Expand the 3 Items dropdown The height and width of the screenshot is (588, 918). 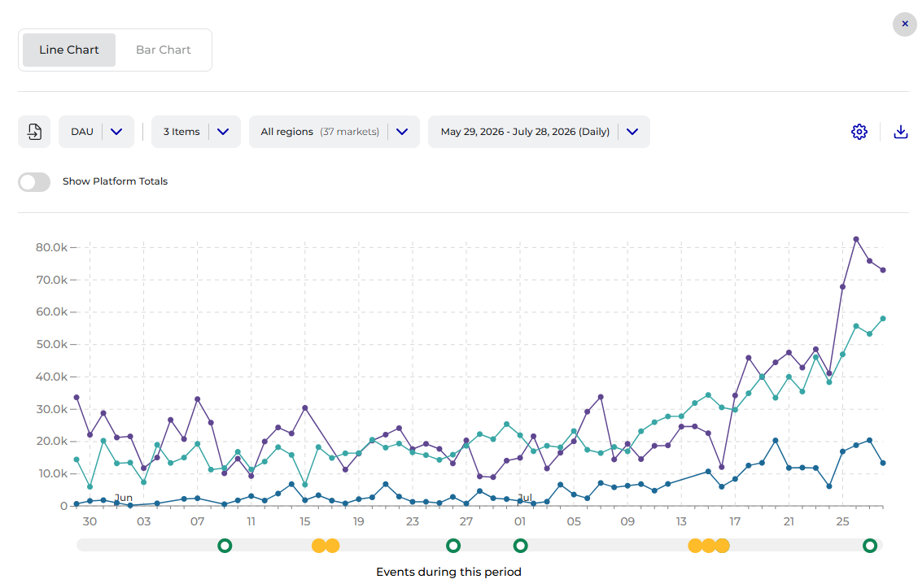click(195, 132)
